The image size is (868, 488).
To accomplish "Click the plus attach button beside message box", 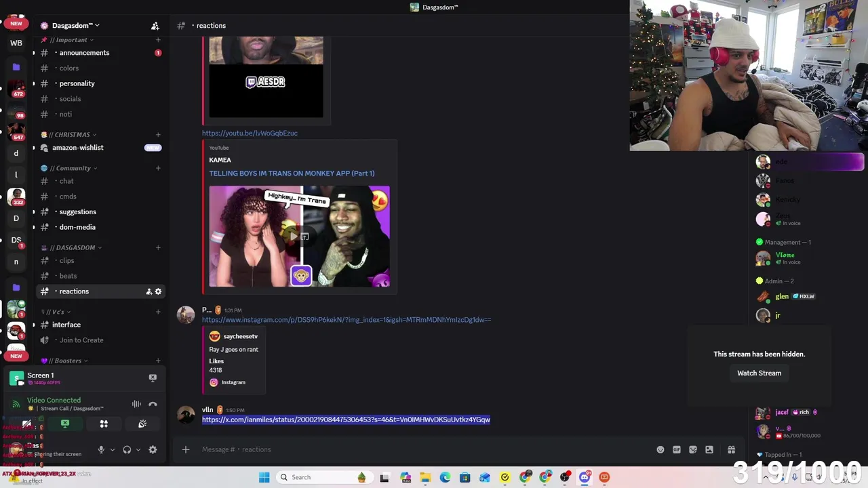I will pos(186,449).
